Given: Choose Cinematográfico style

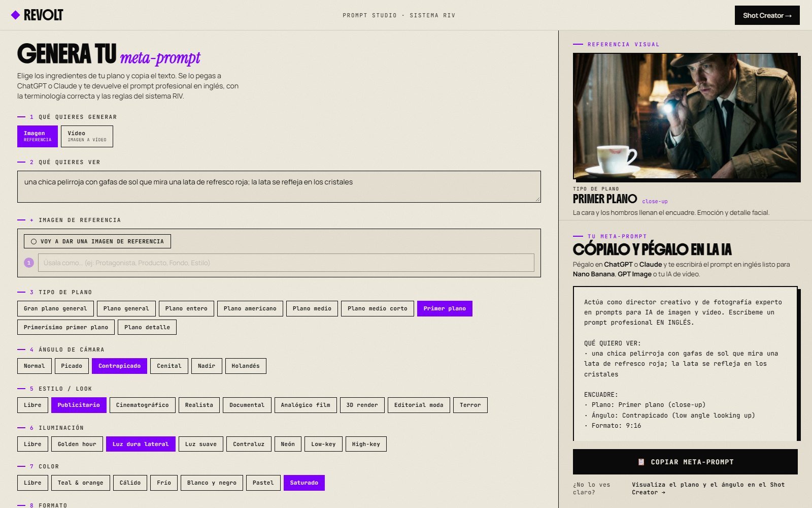Looking at the screenshot, I should coord(143,405).
